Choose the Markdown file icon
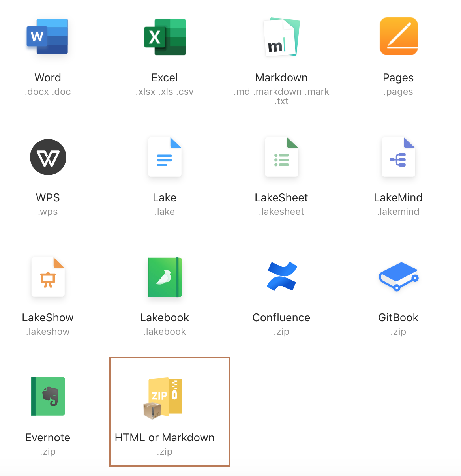The image size is (461, 476). pos(281,37)
